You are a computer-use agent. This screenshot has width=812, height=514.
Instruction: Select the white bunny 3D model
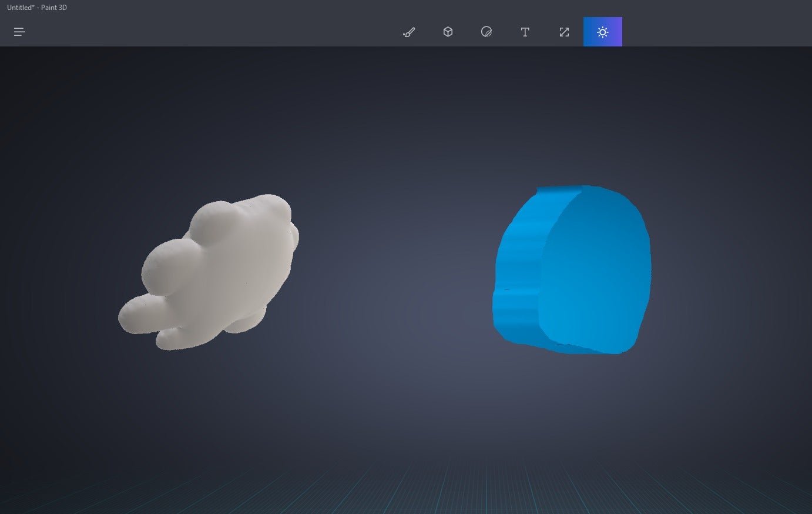[209, 272]
